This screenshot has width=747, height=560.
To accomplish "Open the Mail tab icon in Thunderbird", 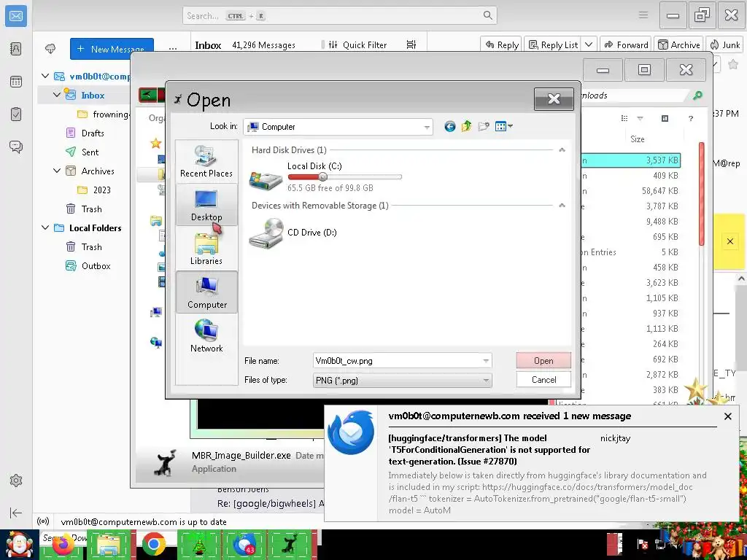I will [x=16, y=16].
